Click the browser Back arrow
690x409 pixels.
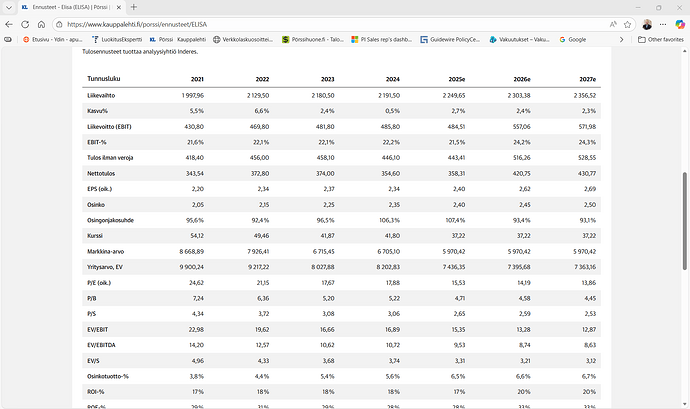click(x=10, y=23)
